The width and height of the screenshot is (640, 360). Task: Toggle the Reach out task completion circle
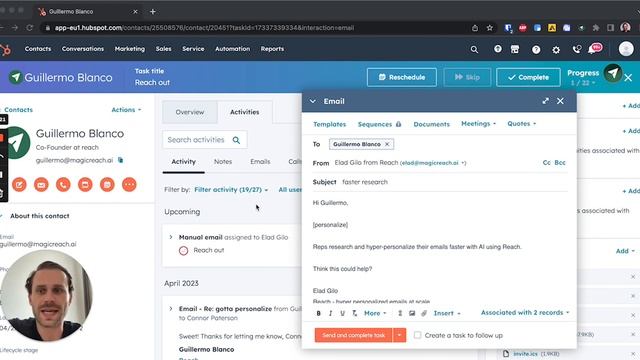click(x=184, y=251)
